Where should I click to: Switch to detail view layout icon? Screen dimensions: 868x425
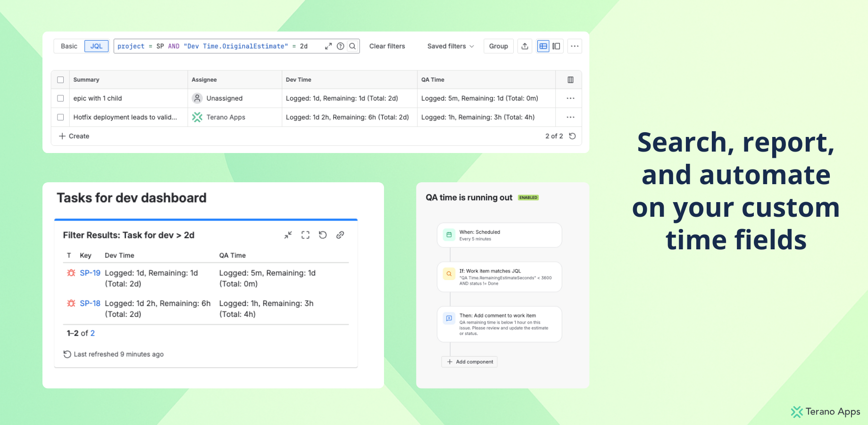tap(557, 46)
